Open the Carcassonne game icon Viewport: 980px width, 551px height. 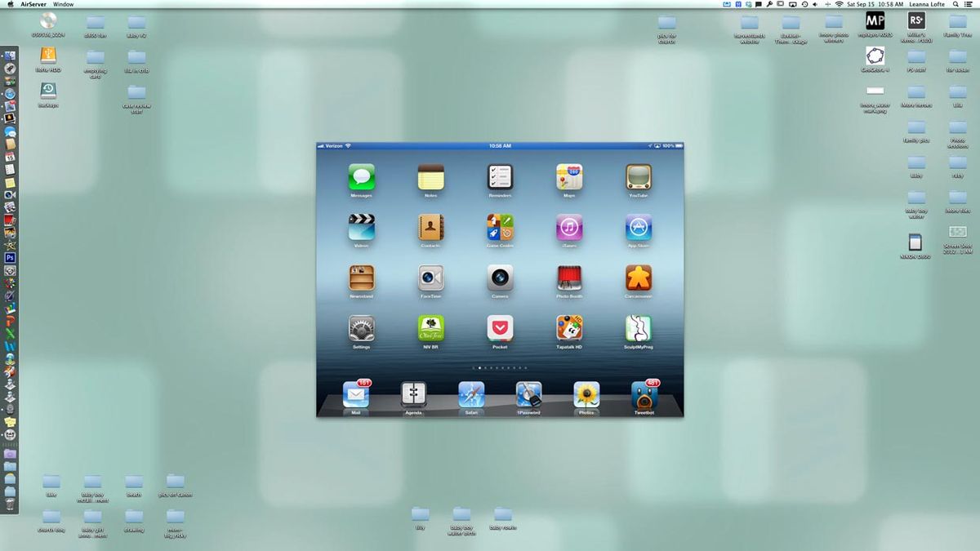(639, 278)
